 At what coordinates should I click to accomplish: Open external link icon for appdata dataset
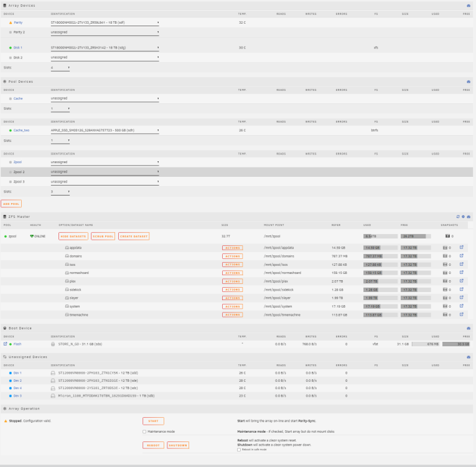(462, 247)
